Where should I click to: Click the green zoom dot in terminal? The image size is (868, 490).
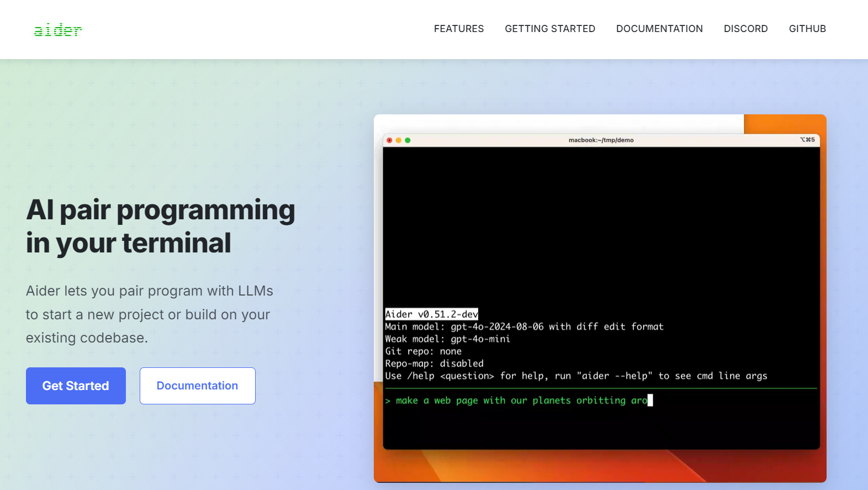pyautogui.click(x=407, y=140)
